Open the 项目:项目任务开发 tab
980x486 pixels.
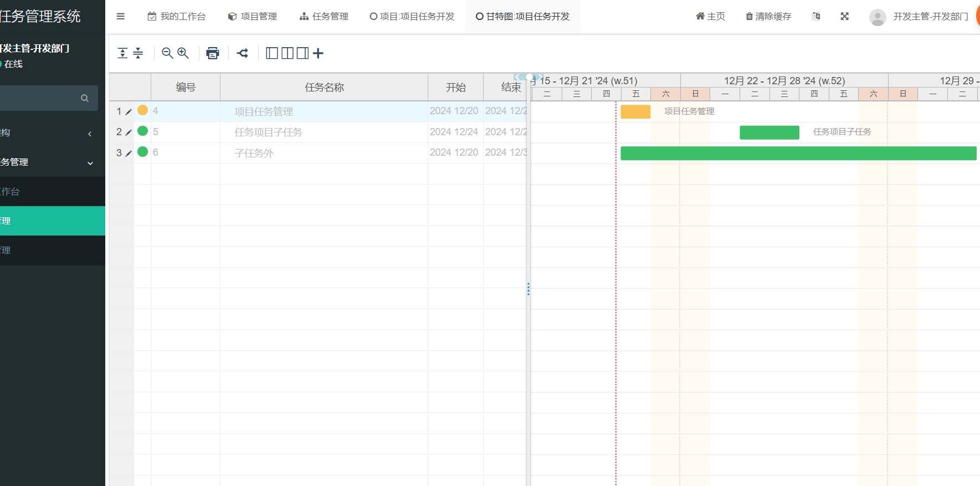[x=412, y=17]
